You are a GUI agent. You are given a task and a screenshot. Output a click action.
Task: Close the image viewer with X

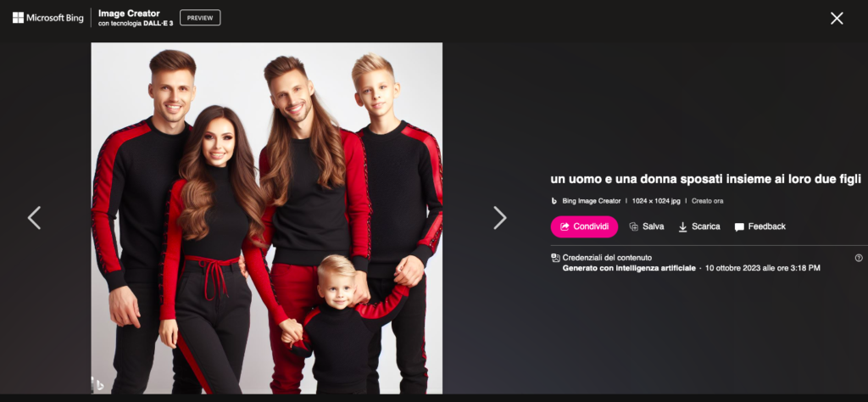point(837,19)
